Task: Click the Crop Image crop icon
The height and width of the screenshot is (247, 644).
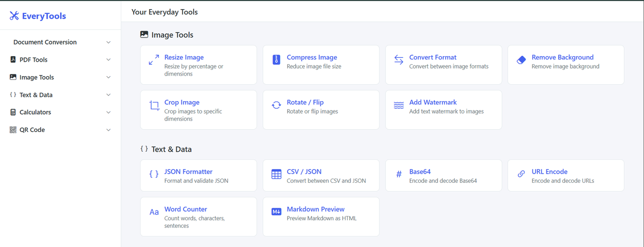Action: point(154,105)
